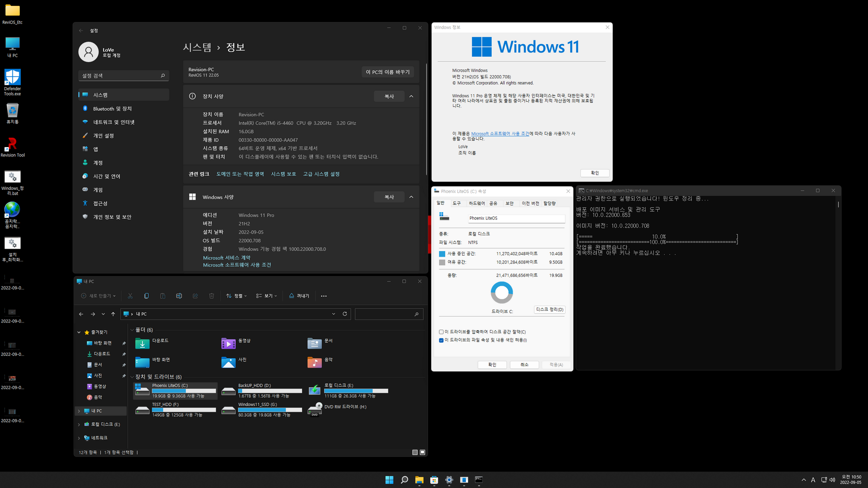This screenshot has height=488, width=868.
Task: Collapse the 폴더 (6) group
Action: pos(132,330)
